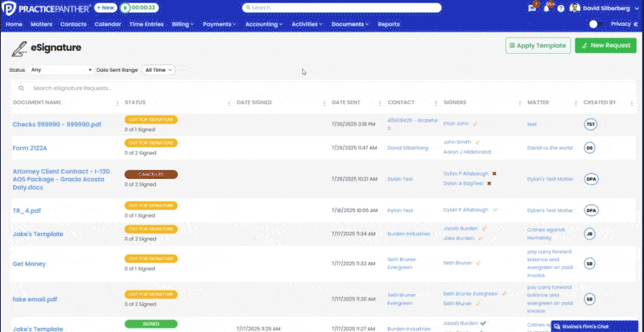Open the notifications bell
This screenshot has height=332, width=644.
pos(547,7)
